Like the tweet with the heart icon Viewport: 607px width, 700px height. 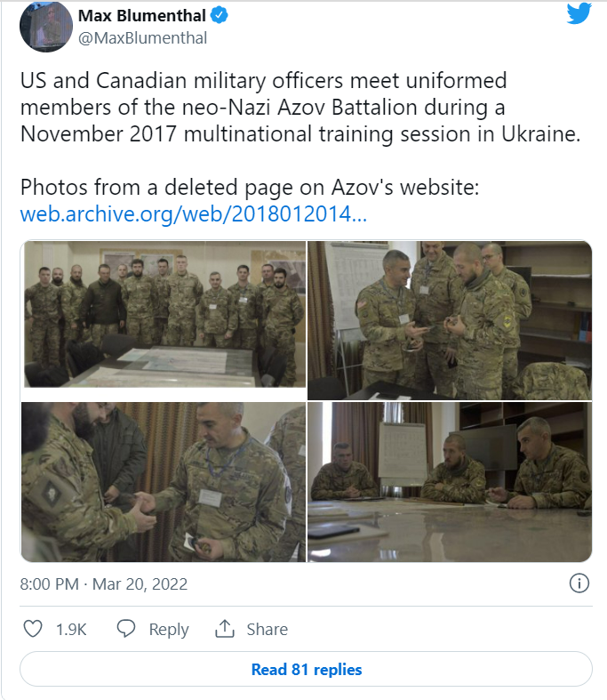click(x=33, y=629)
